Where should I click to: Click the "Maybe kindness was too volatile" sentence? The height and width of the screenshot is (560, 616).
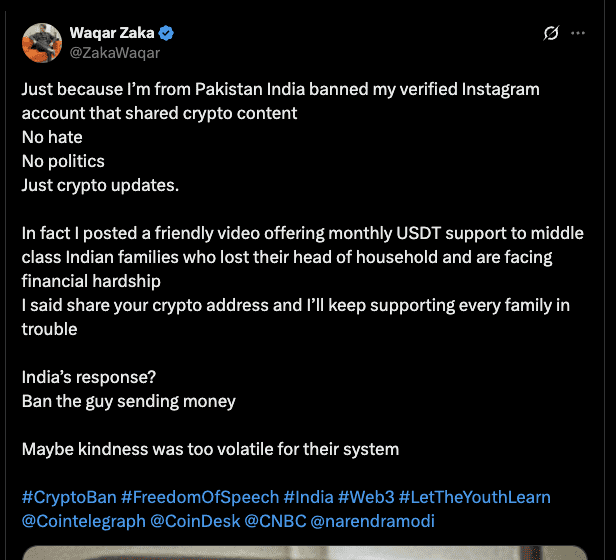click(x=210, y=449)
